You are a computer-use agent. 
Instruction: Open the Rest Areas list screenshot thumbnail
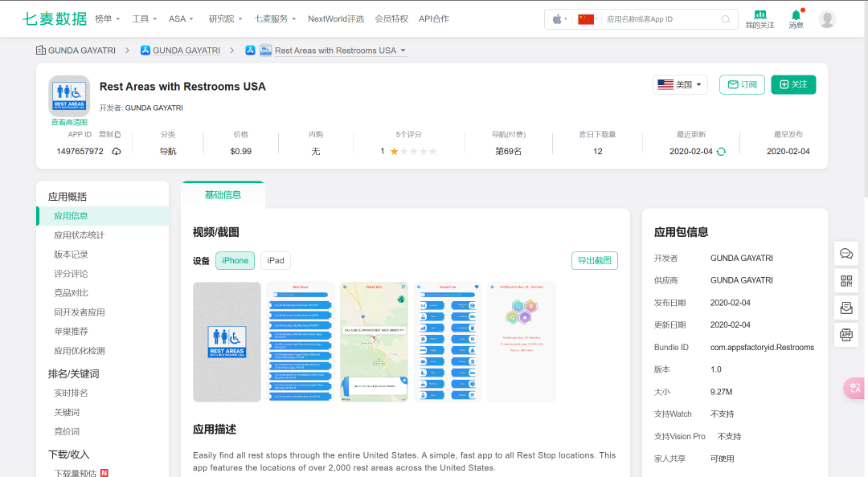coord(301,342)
